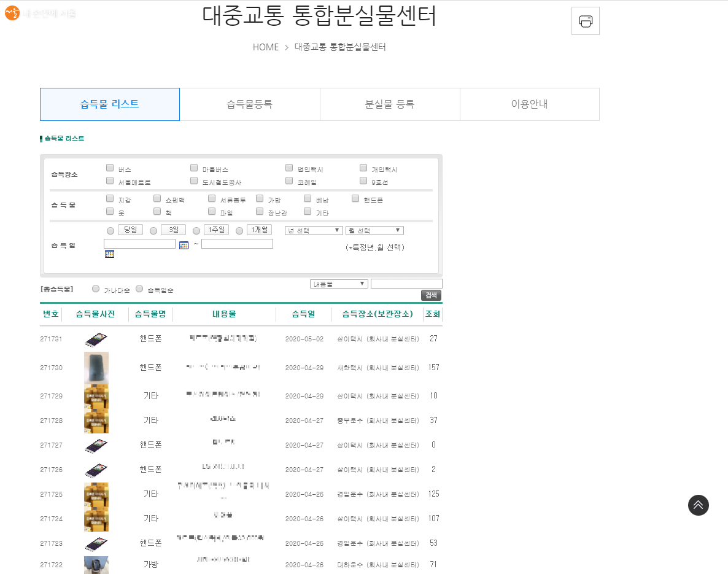Click the phone image for item 271731

point(96,339)
